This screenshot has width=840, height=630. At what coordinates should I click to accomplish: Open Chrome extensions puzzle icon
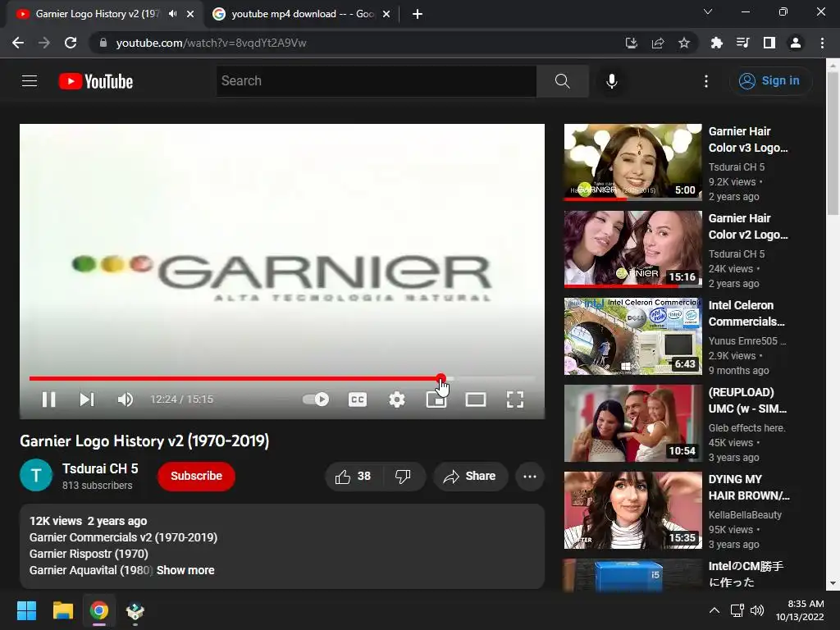tap(716, 43)
